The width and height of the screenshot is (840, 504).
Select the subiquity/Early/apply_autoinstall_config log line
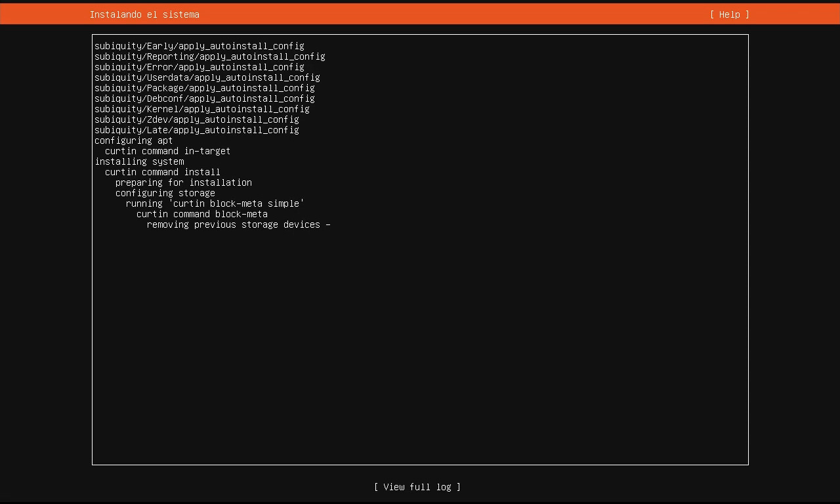[x=199, y=46]
